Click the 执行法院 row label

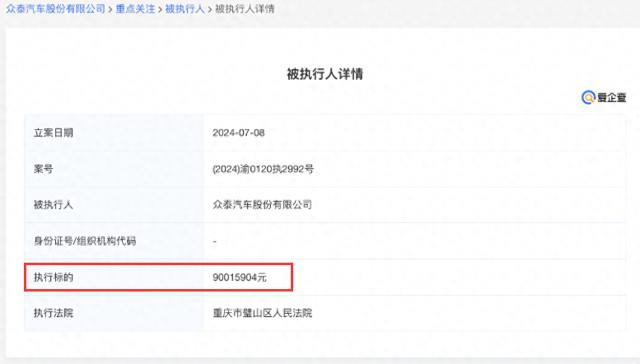(54, 313)
